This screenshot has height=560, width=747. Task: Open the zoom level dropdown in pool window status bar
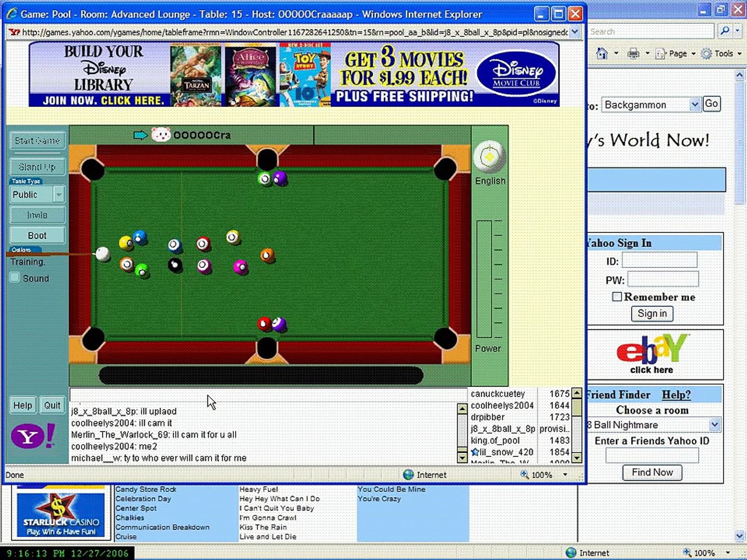point(565,474)
